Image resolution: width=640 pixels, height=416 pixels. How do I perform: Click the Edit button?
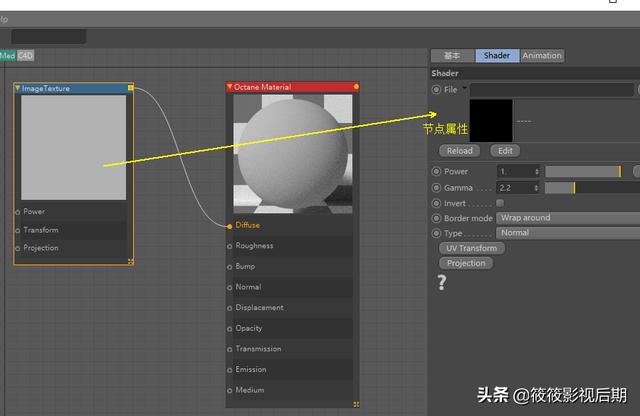505,151
